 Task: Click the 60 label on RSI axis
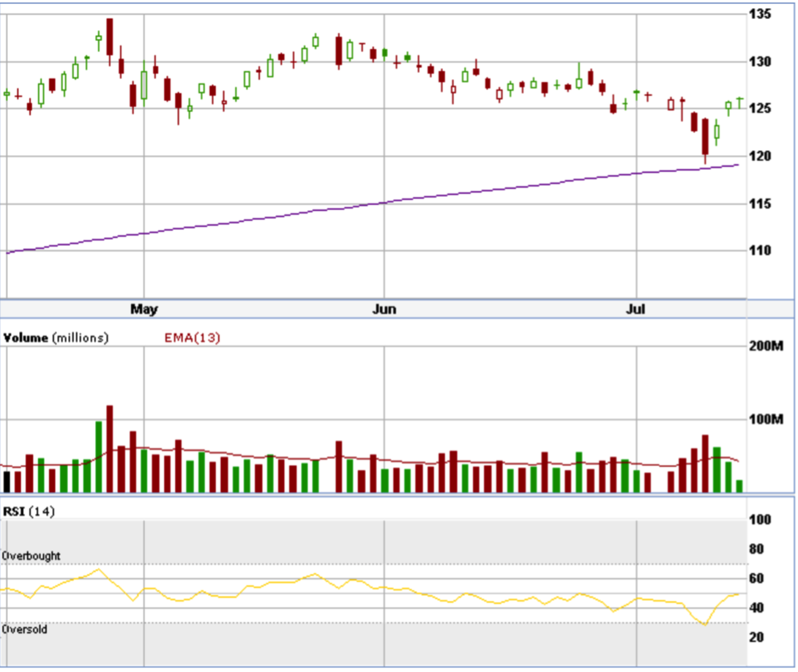click(x=756, y=578)
